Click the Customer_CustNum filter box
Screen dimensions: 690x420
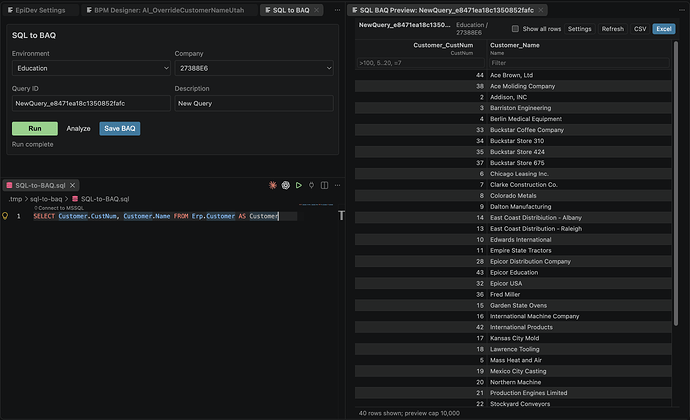click(421, 63)
